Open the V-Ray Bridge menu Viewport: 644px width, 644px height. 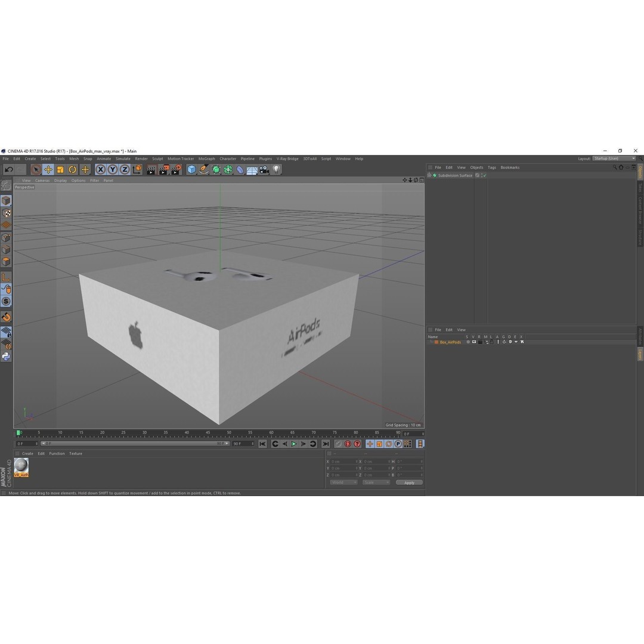pyautogui.click(x=287, y=159)
